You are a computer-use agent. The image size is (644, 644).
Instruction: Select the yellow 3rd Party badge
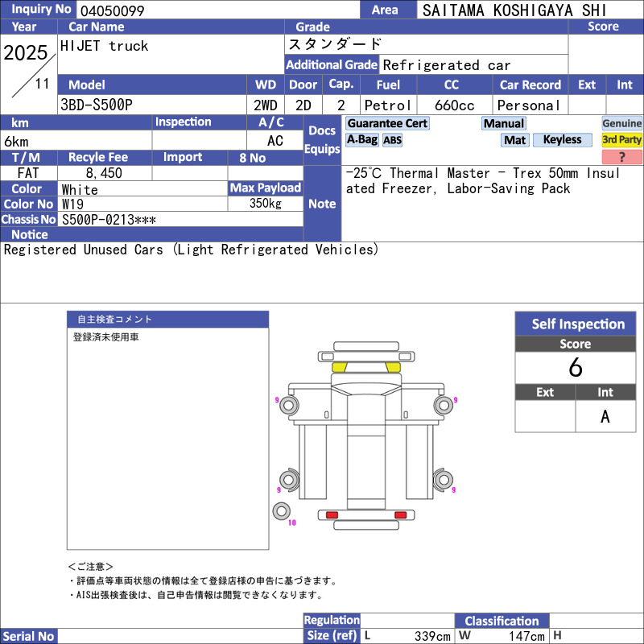[x=621, y=139]
